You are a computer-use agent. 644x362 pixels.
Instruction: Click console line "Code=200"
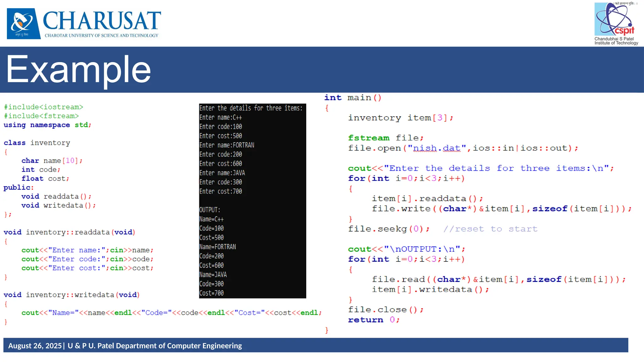tap(212, 256)
